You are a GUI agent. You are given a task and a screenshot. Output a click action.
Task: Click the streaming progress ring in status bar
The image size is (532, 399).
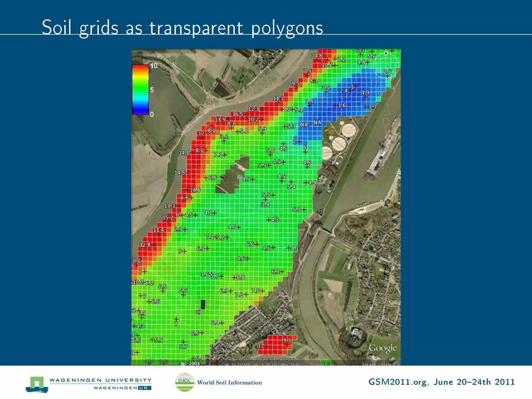[396, 364]
